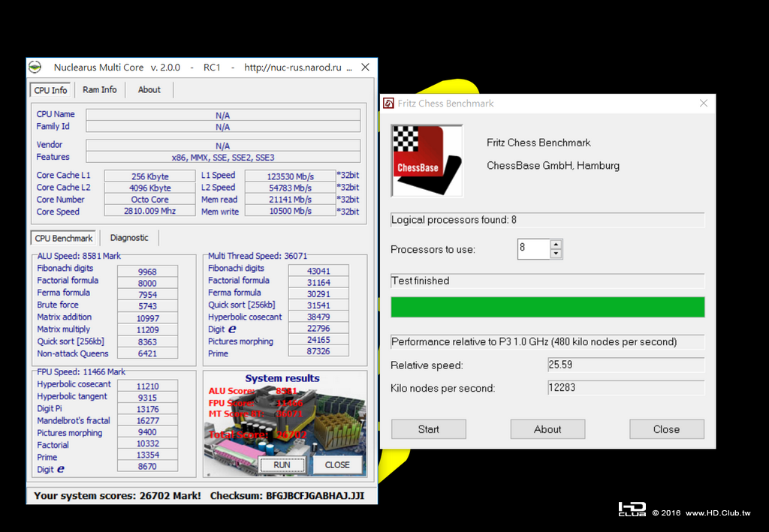Select the CPU Info tab
The height and width of the screenshot is (532, 769).
click(x=50, y=90)
